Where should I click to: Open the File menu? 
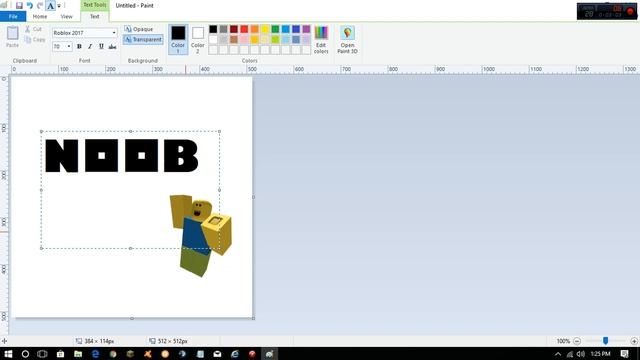pos(13,16)
